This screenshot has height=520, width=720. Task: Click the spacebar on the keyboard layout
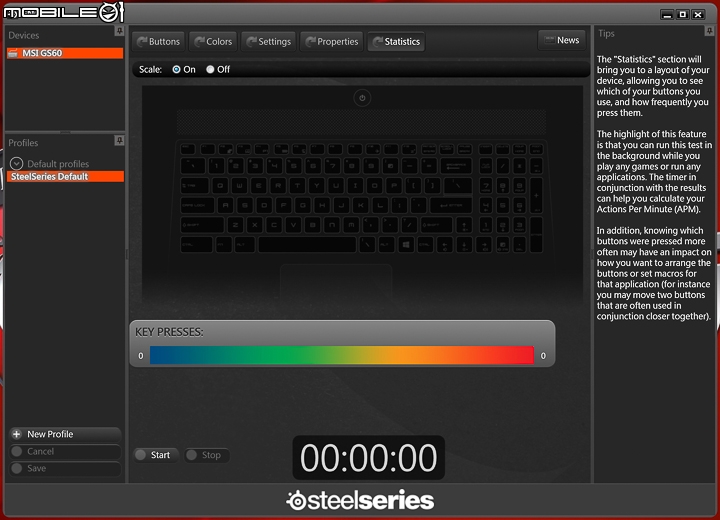click(x=307, y=244)
